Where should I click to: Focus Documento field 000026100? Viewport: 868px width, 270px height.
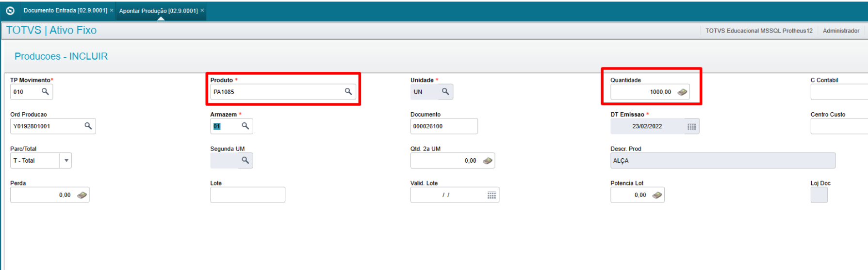444,126
